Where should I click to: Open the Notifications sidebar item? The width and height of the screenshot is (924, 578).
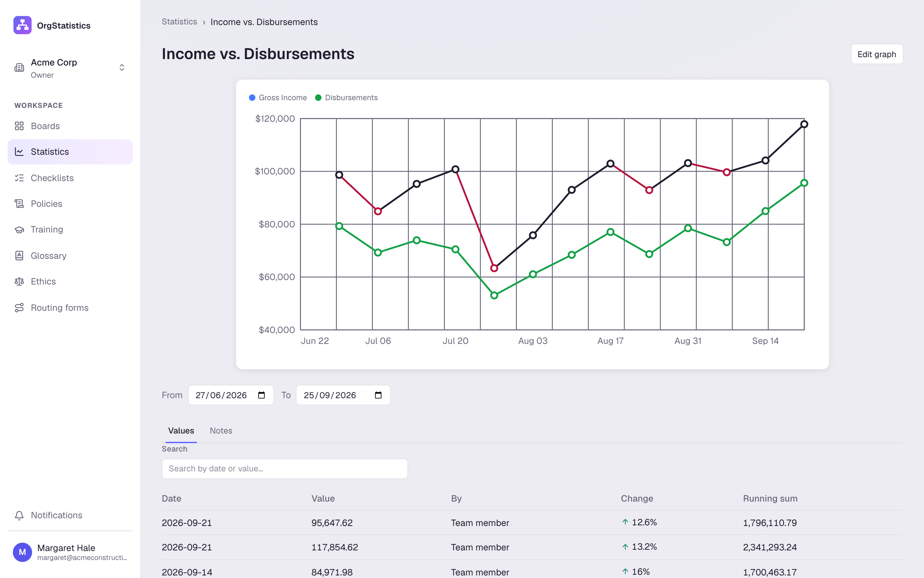(x=70, y=515)
